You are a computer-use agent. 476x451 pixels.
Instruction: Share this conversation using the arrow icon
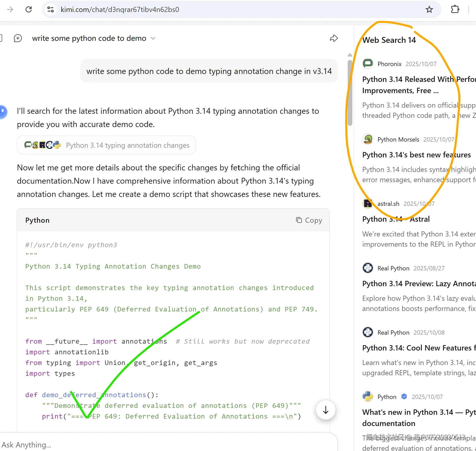tap(334, 38)
